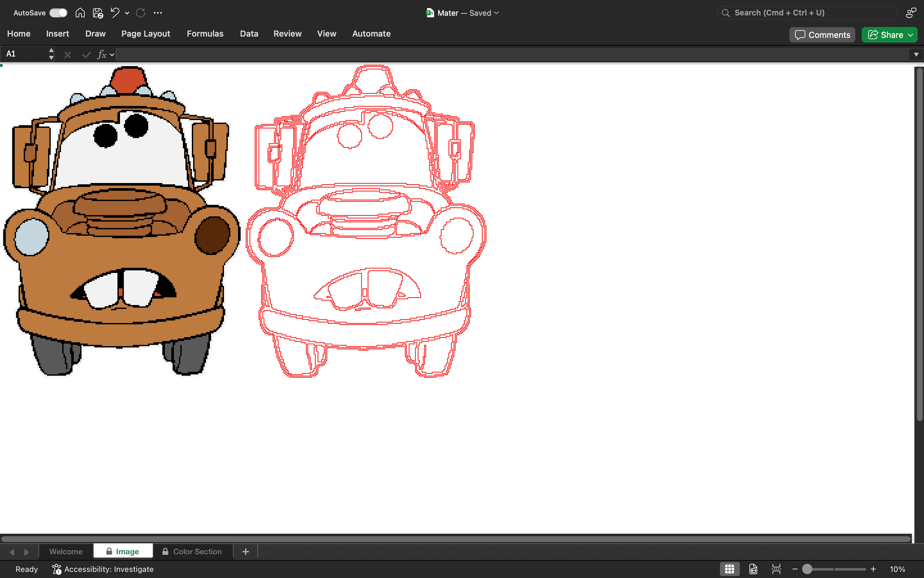Screen dimensions: 924x578
Task: Open the Formulas ribbon tab
Action: pos(205,34)
